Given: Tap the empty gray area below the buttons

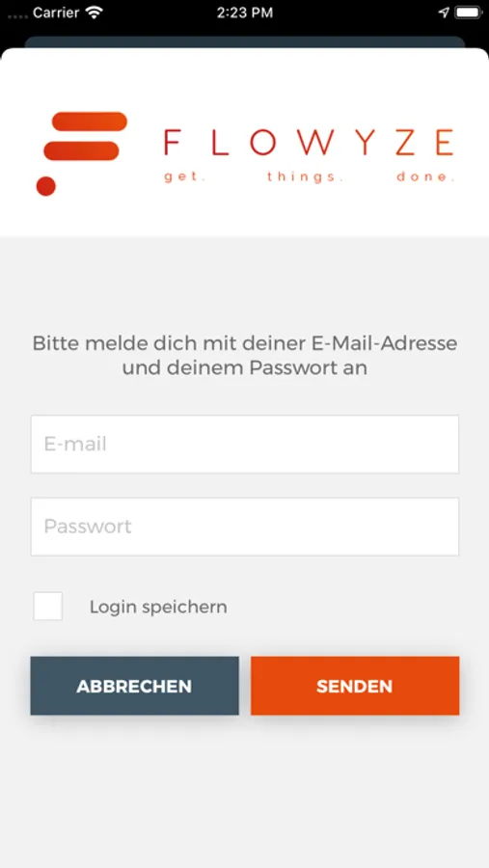Looking at the screenshot, I should click(x=245, y=792).
